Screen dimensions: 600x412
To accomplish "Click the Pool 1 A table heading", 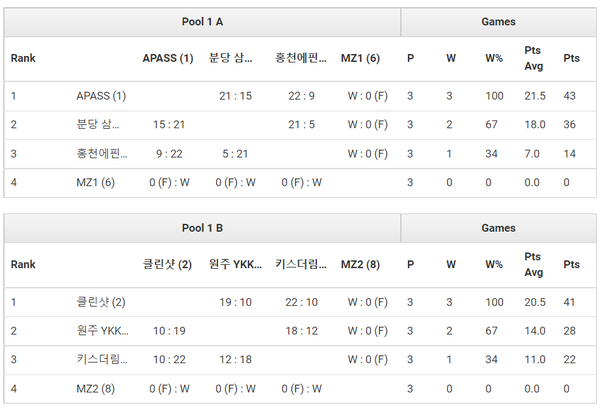I will [202, 21].
